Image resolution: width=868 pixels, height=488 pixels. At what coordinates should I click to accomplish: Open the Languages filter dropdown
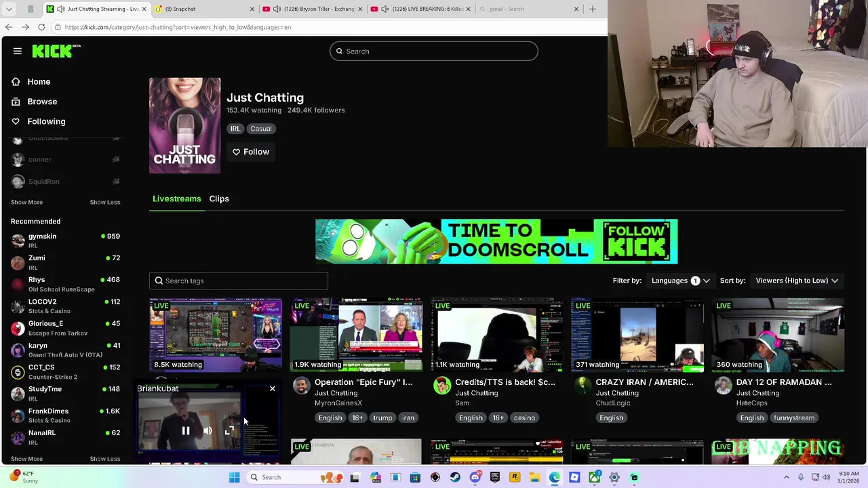681,281
